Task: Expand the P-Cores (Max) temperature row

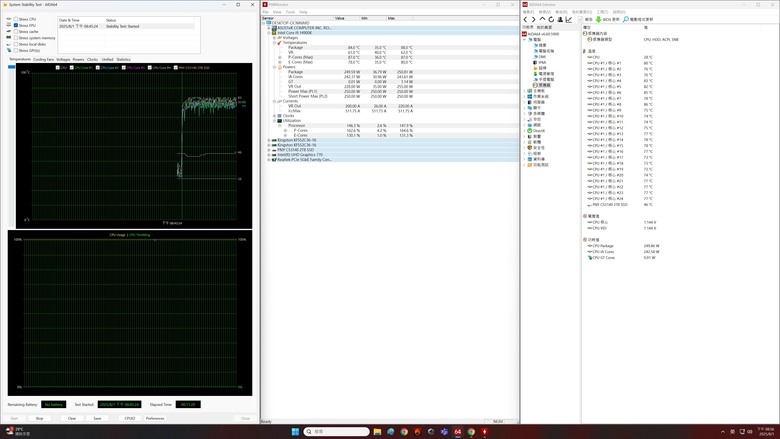Action: pyautogui.click(x=280, y=57)
